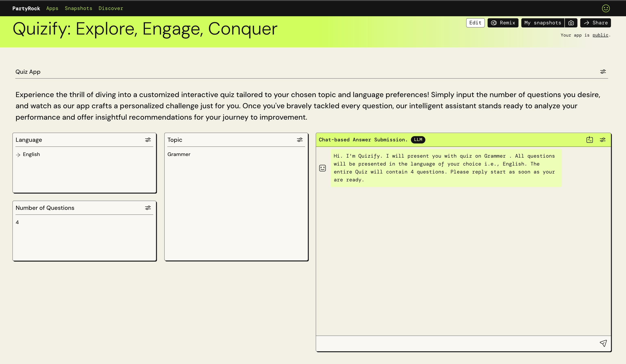Click the public visibility link
Screen dimensions: 626x364
600,35
